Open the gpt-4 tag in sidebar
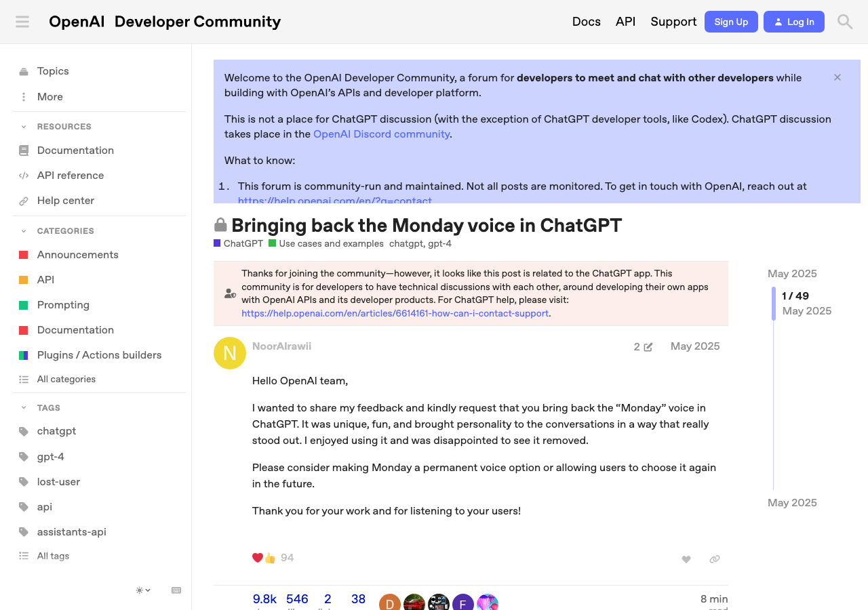The height and width of the screenshot is (610, 868). coord(50,457)
